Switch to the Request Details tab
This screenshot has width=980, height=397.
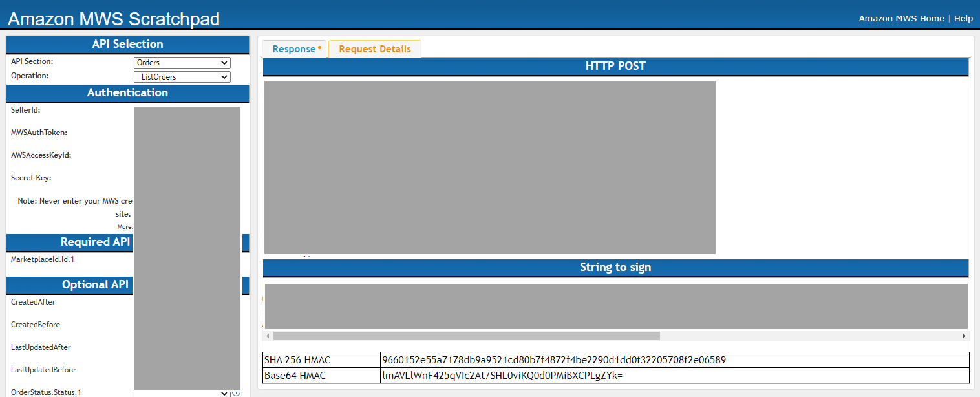pyautogui.click(x=375, y=49)
